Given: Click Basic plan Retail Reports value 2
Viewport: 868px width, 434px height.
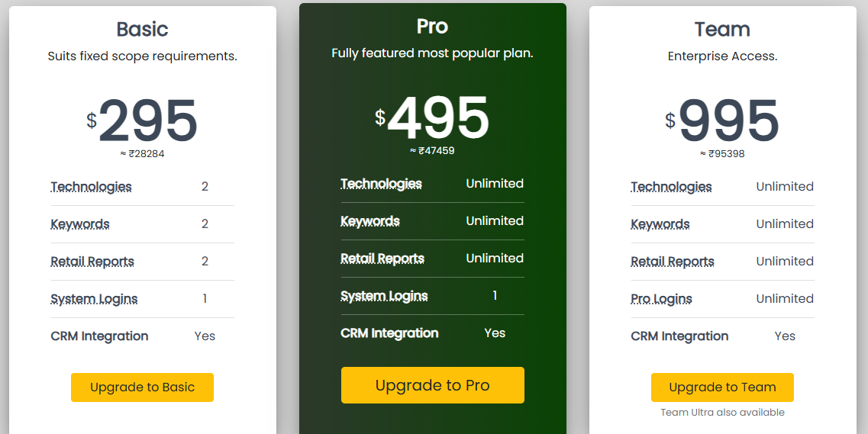Looking at the screenshot, I should [x=205, y=262].
